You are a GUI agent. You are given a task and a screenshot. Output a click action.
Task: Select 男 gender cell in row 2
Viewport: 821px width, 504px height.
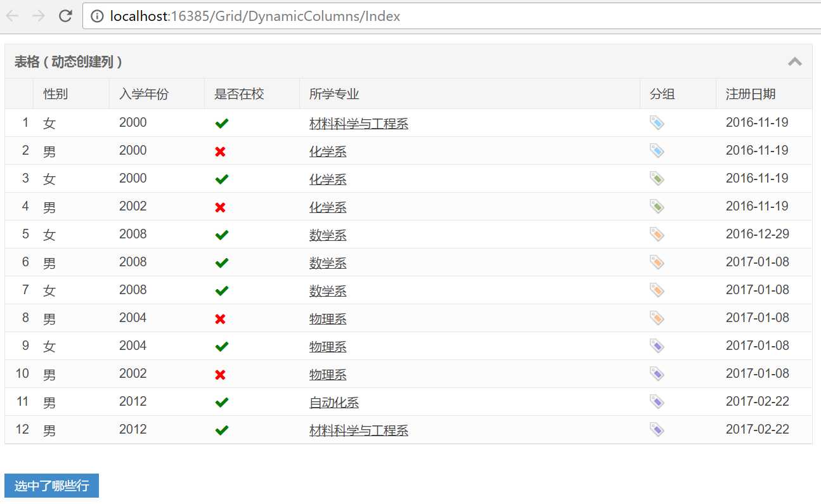click(49, 152)
